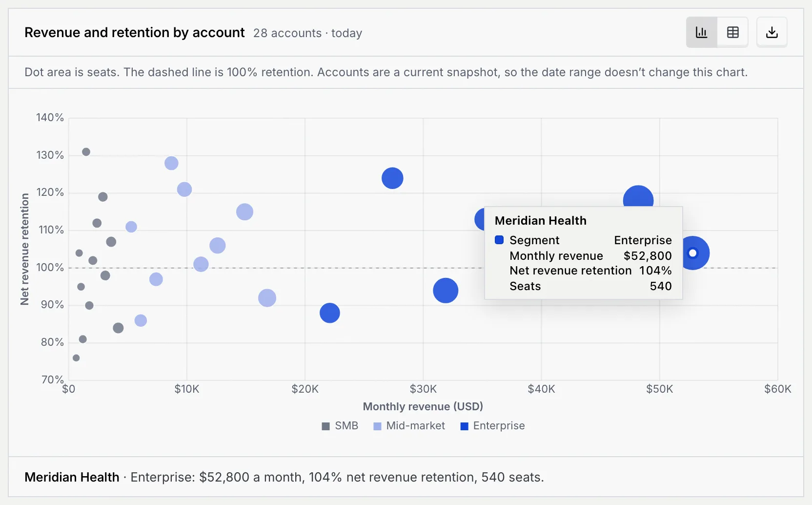
Task: Click the Meridian Health summary line at bottom
Action: pyautogui.click(x=284, y=477)
